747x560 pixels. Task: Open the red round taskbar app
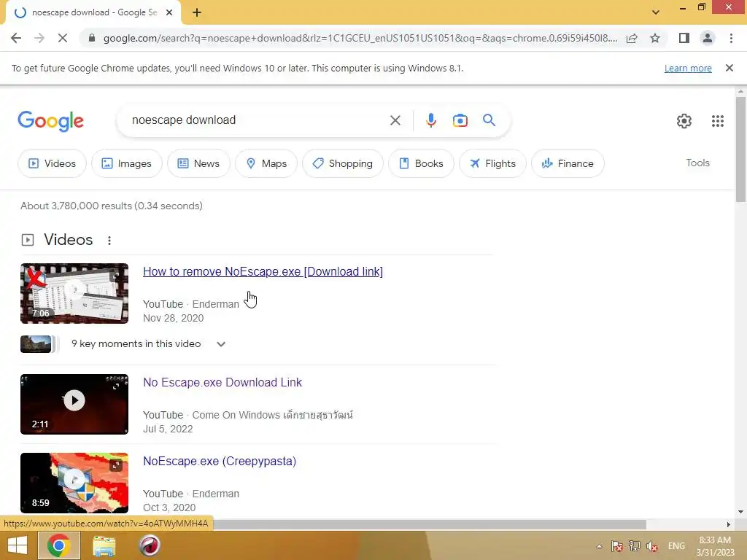coord(149,545)
